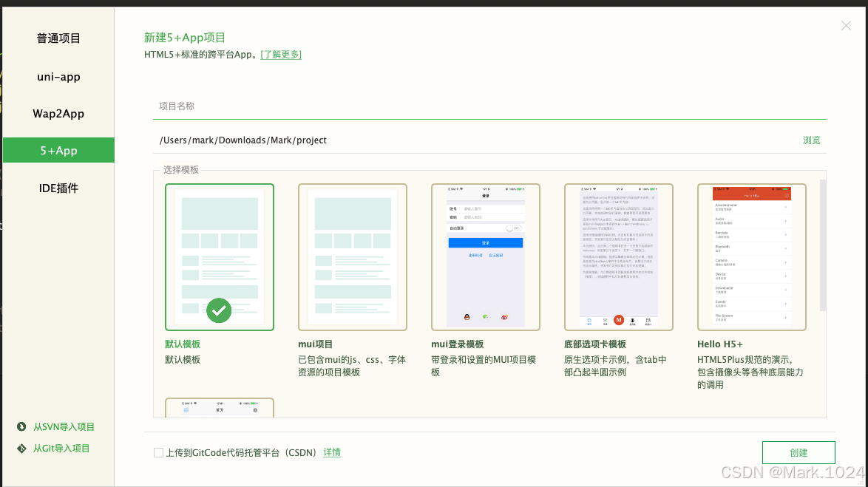Screen dimensions: 868x487
Task: Enable uploading to GitCode code hosting platform
Action: [158, 452]
